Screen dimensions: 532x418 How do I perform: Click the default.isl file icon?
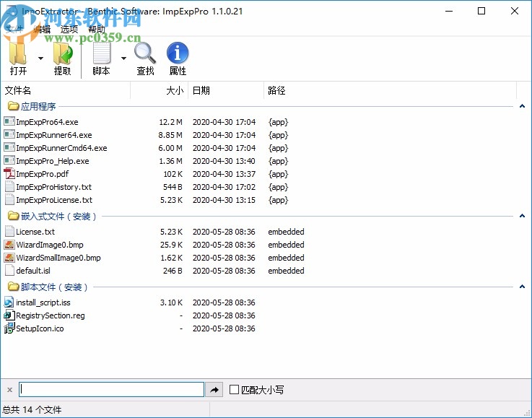9,271
